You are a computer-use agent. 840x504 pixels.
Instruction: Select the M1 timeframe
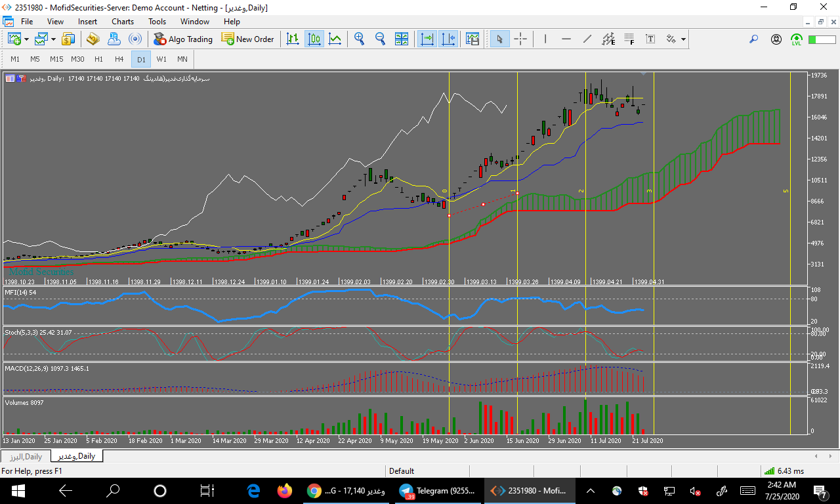pos(15,59)
